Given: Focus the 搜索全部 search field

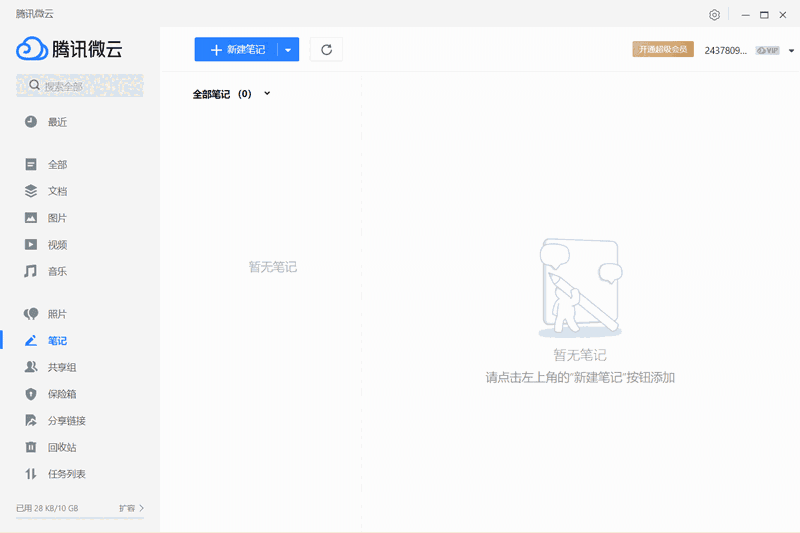Looking at the screenshot, I should 80,86.
